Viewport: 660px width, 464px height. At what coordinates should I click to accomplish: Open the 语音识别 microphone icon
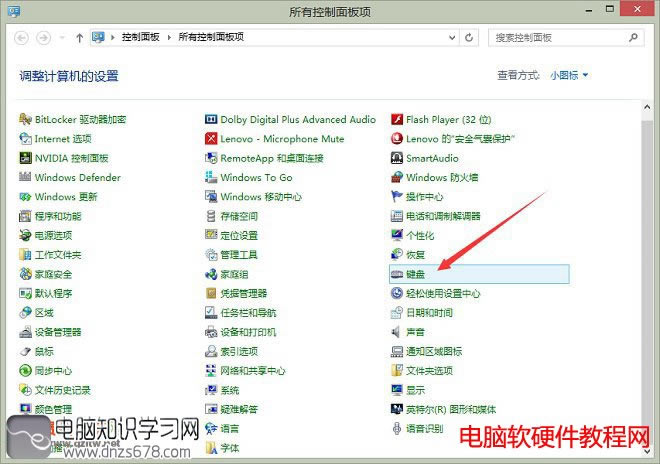coord(397,429)
